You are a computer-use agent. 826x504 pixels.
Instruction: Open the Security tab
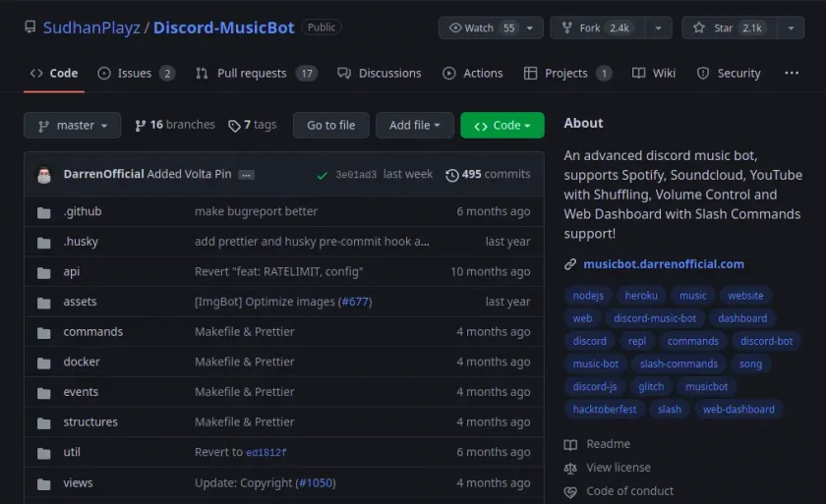[729, 73]
